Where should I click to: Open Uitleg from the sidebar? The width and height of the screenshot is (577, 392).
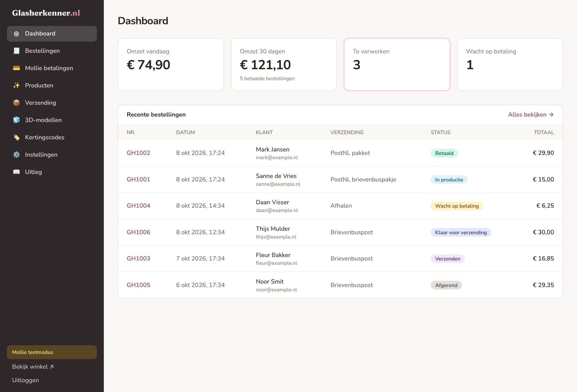[52, 172]
